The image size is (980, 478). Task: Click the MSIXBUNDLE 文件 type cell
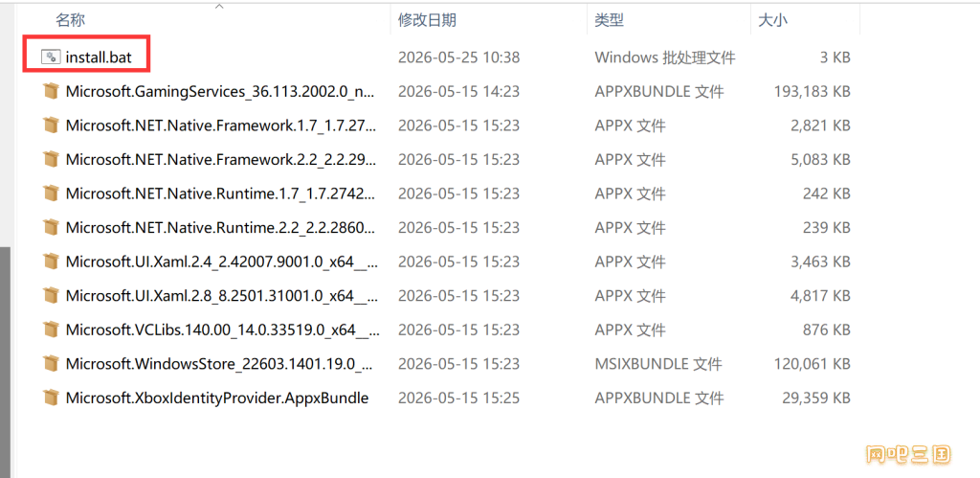[658, 363]
